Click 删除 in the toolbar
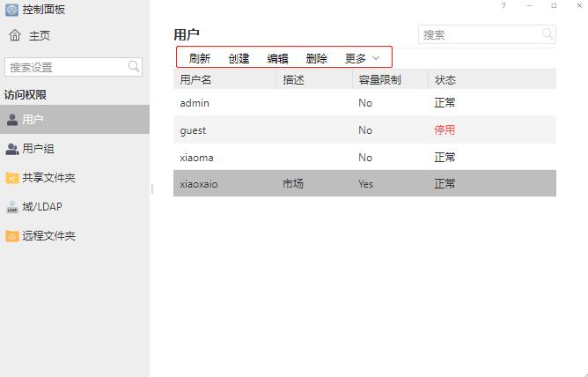Image resolution: width=588 pixels, height=377 pixels. coord(316,59)
